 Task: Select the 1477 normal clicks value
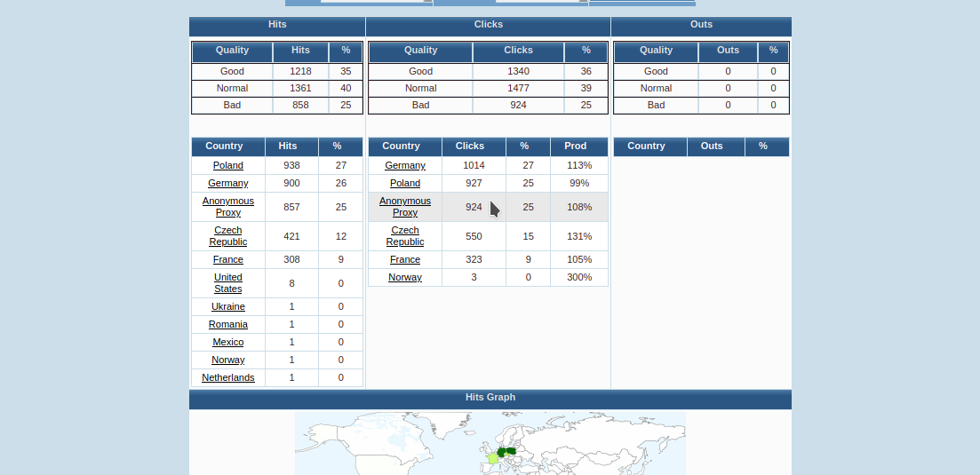click(x=518, y=88)
